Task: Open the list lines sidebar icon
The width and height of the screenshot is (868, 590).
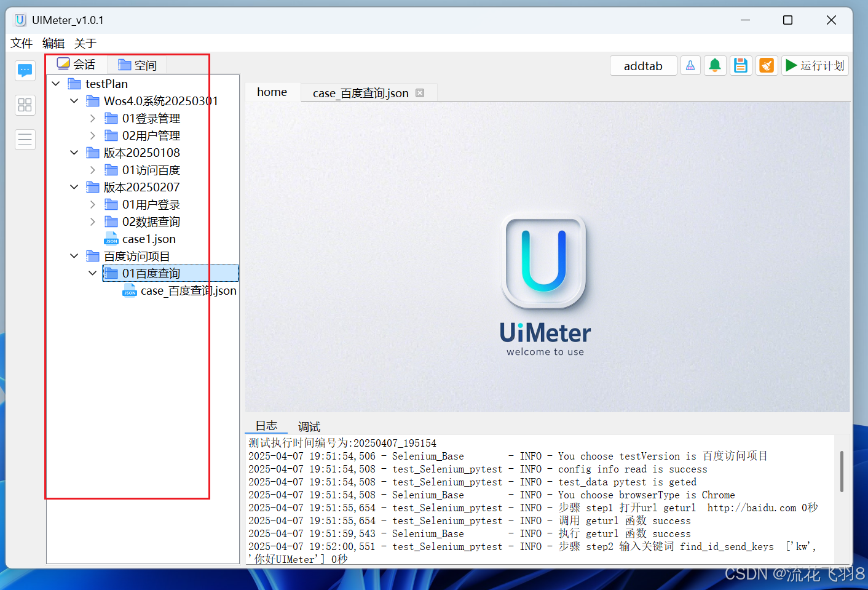Action: 25,140
